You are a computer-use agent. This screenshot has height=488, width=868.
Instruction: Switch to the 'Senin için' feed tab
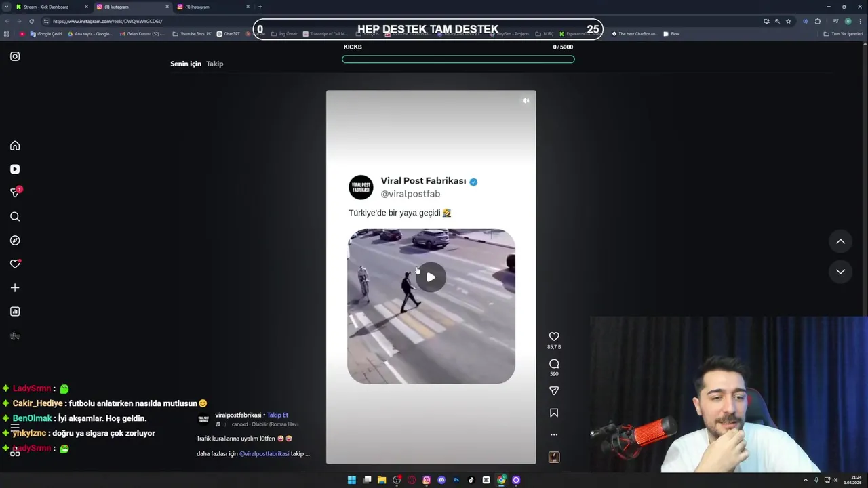pos(186,64)
